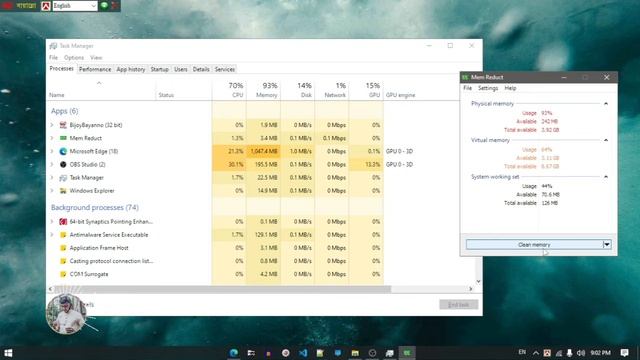Expand the Task Manager process row
This screenshot has width=640, height=360.
[x=52, y=178]
